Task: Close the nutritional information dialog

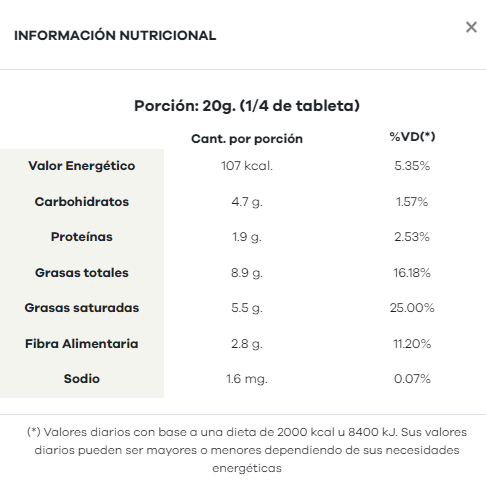Action: tap(471, 27)
